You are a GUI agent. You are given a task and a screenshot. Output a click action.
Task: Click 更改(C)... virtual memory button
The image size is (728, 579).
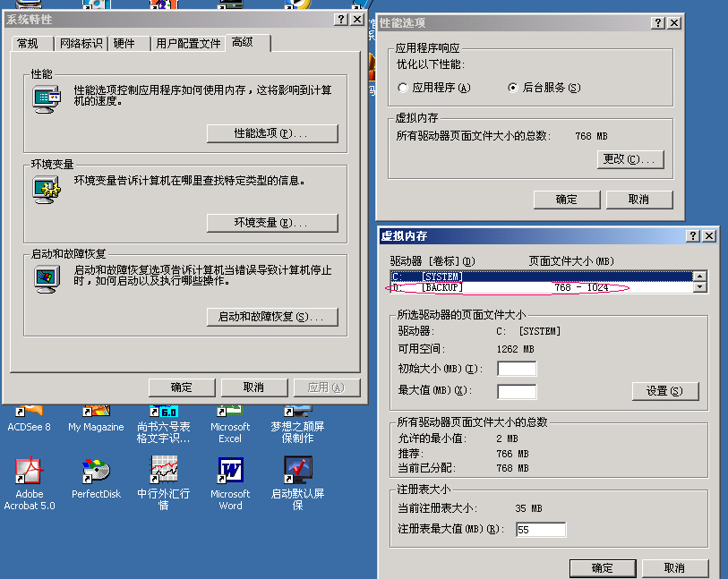(x=630, y=159)
